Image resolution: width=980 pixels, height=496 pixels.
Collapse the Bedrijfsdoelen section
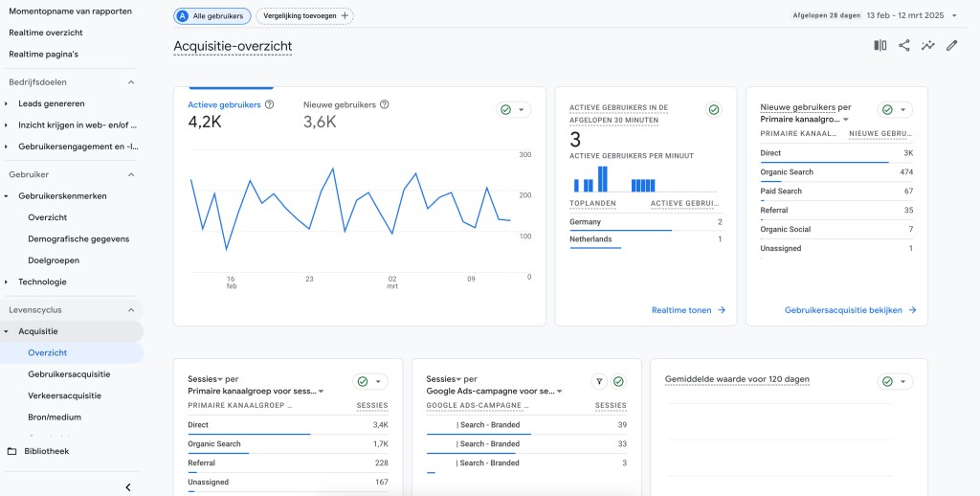[x=131, y=82]
